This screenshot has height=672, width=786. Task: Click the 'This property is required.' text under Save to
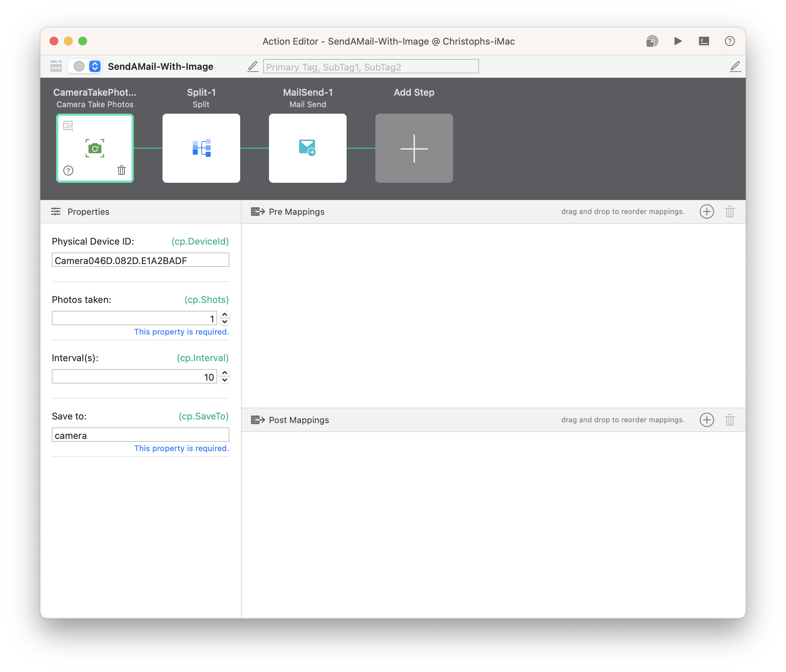181,448
